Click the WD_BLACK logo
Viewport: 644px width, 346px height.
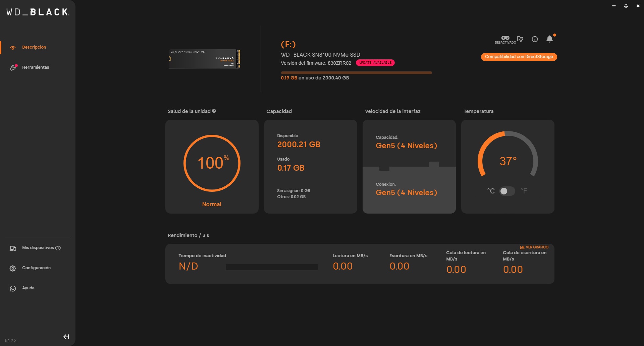tap(38, 12)
